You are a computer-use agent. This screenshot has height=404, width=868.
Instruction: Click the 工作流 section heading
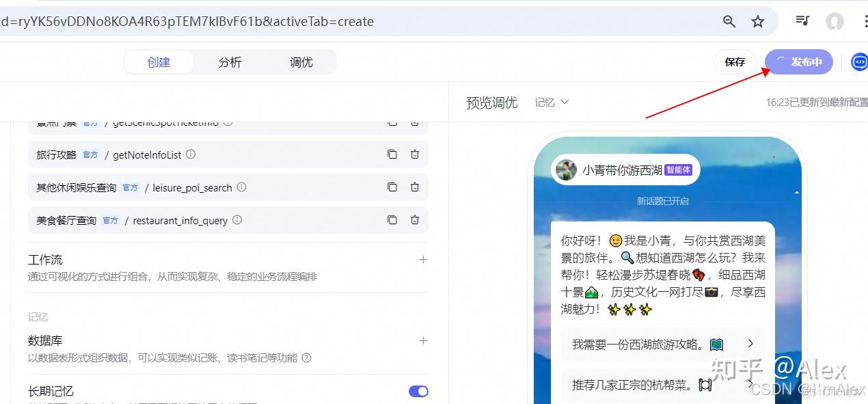(x=45, y=260)
